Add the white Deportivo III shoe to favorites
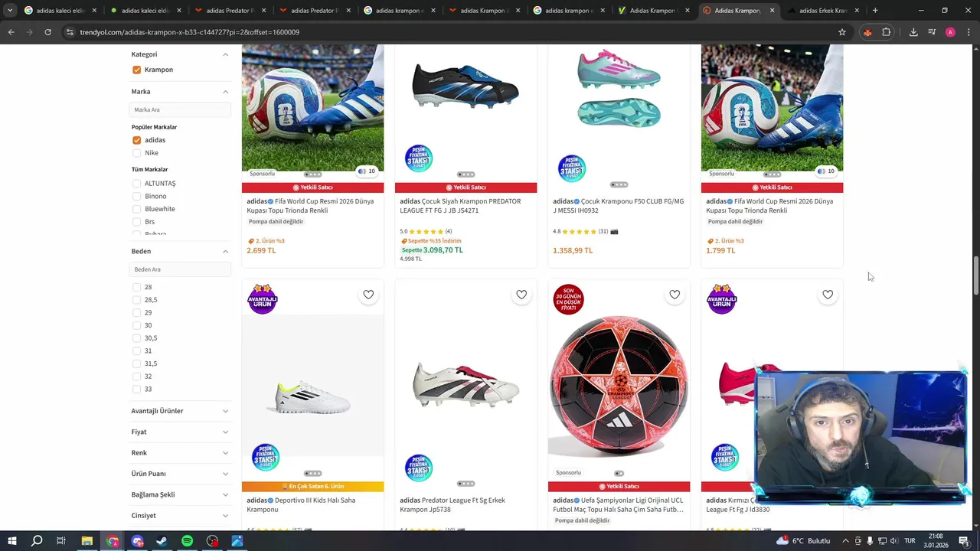The height and width of the screenshot is (551, 980). coord(368,295)
